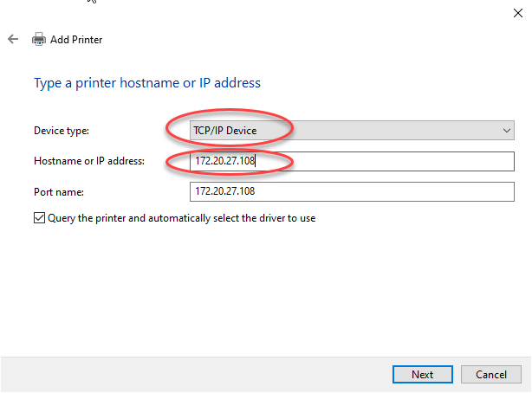Place cursor on 172.20.27.108 in Port name
This screenshot has height=393, width=532.
pos(224,190)
